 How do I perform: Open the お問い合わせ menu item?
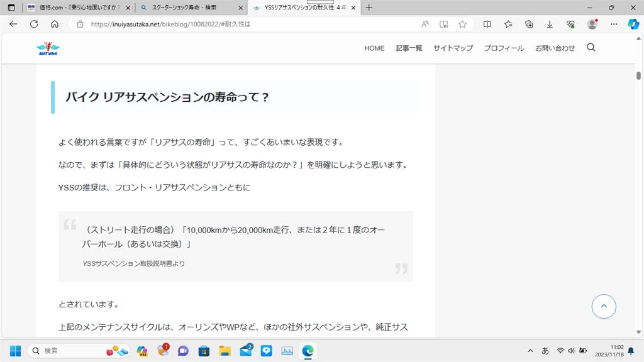(555, 48)
